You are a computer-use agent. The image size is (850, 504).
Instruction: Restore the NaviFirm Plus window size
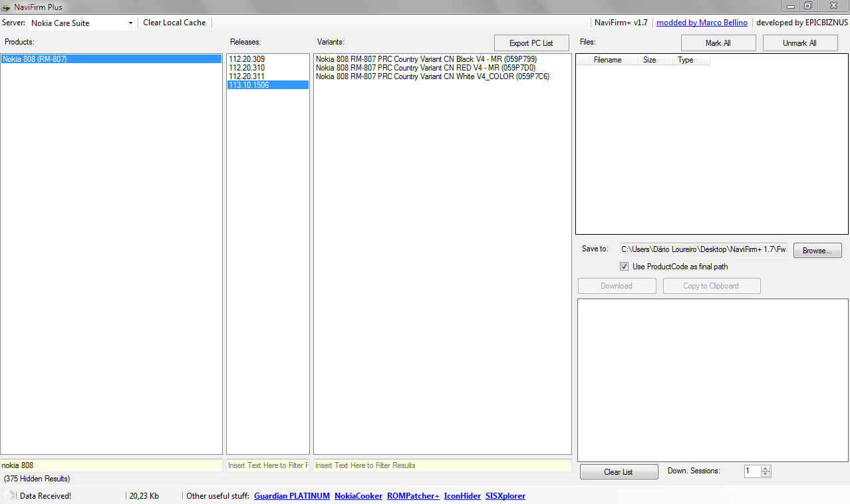point(807,5)
